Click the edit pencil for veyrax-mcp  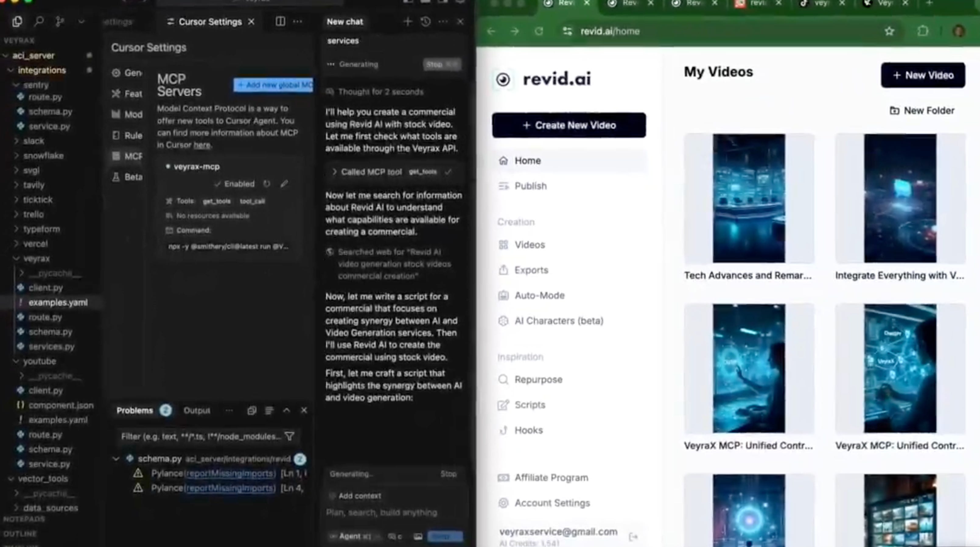pos(284,184)
